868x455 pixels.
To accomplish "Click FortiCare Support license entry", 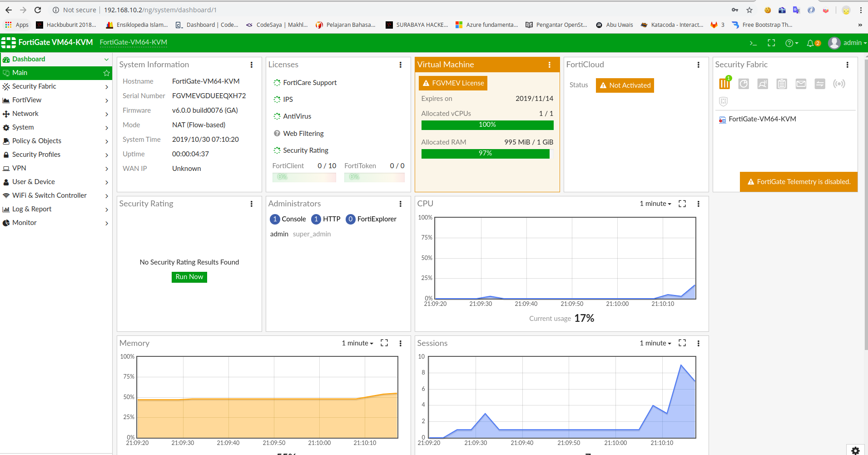I will [305, 83].
